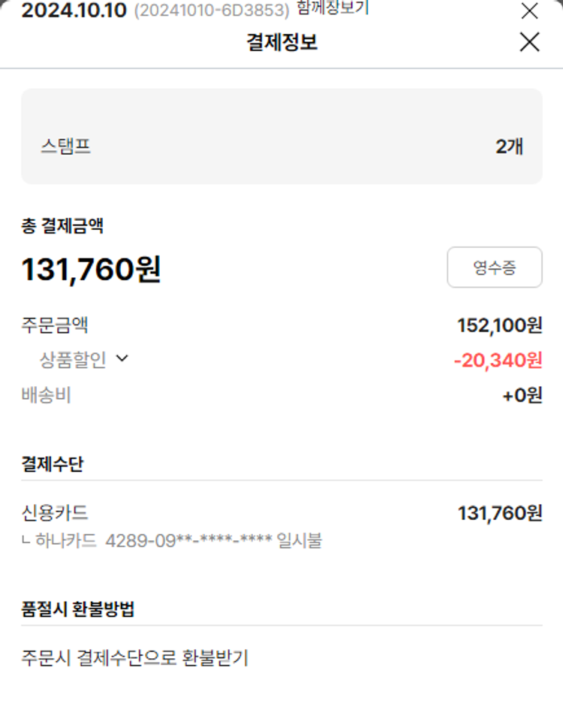
Task: Select the 152,100원 order amount
Action: tap(499, 325)
